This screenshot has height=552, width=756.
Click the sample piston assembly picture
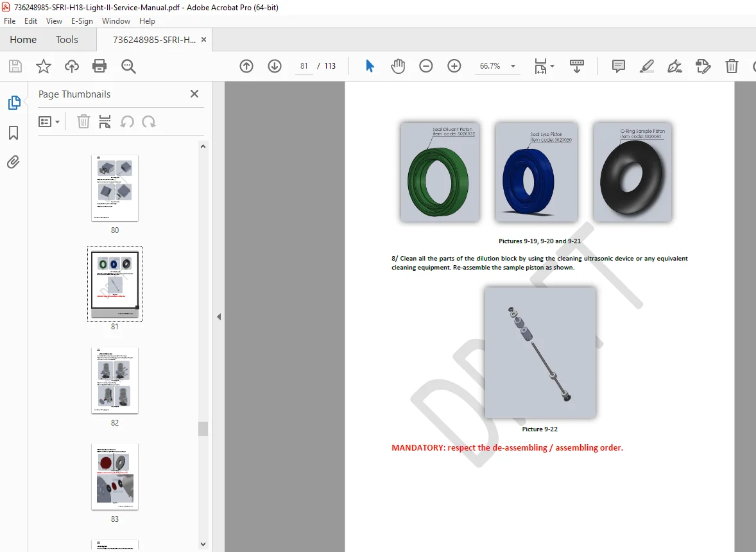click(x=540, y=352)
